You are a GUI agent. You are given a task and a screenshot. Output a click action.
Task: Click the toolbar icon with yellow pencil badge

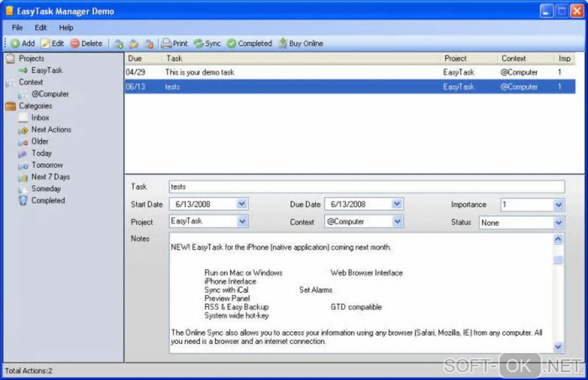click(134, 44)
